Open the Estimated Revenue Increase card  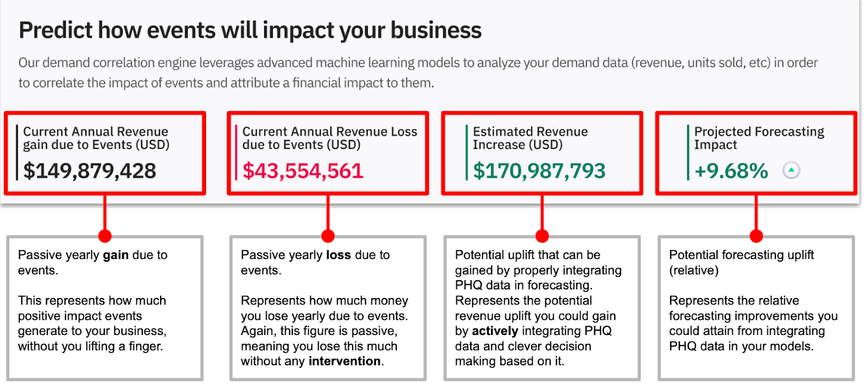pyautogui.click(x=542, y=153)
